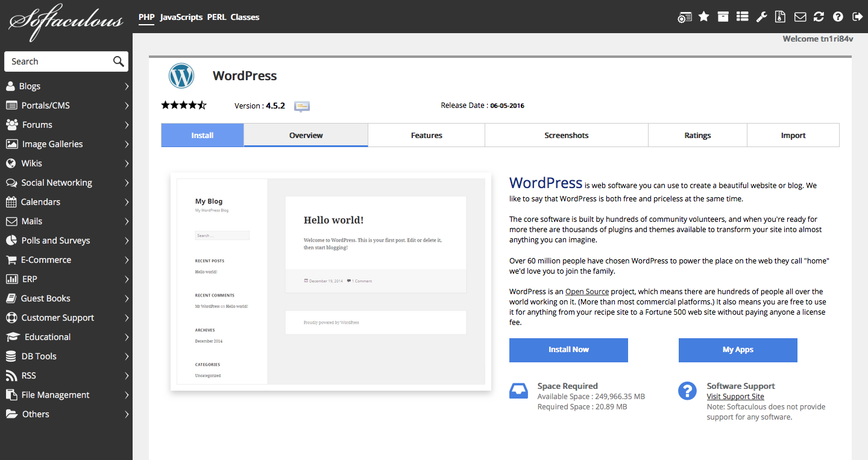Click the star icon in top toolbar
868x460 pixels.
coord(703,17)
